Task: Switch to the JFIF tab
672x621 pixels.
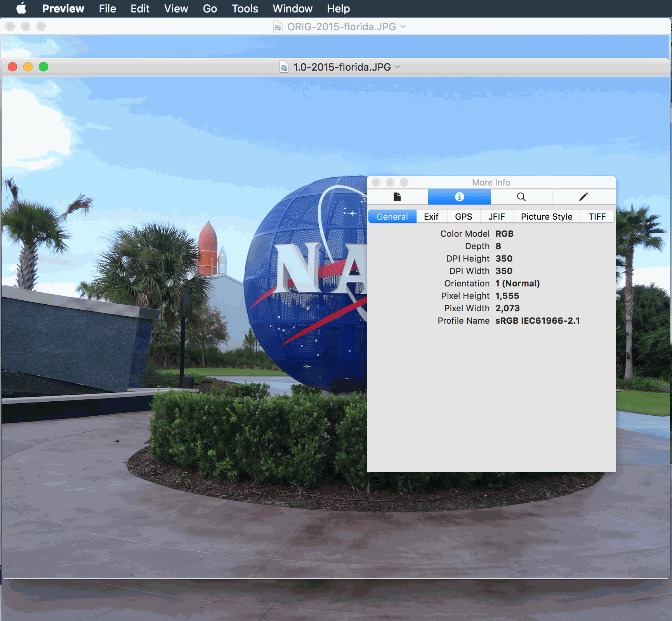Action: (x=497, y=217)
